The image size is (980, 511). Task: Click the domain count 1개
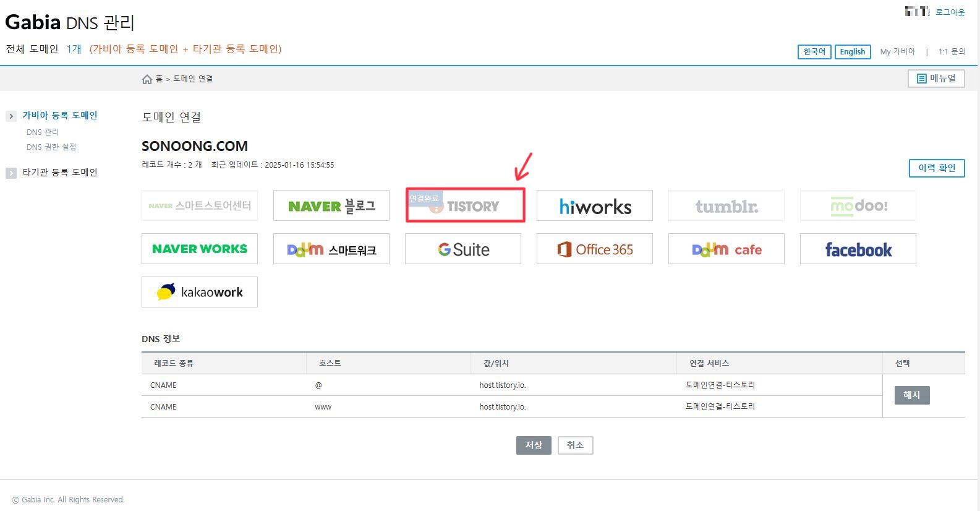pos(74,49)
